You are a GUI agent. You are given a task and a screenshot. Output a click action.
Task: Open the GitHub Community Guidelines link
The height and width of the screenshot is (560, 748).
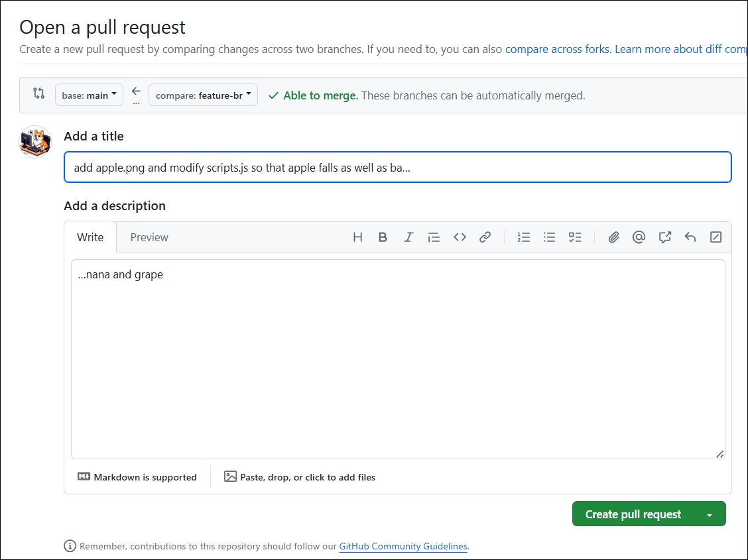pyautogui.click(x=403, y=547)
